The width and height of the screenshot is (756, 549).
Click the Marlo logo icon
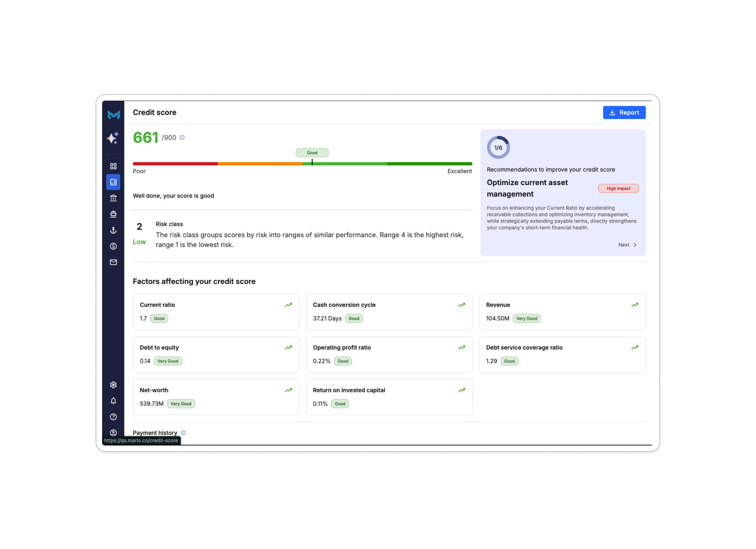[114, 115]
